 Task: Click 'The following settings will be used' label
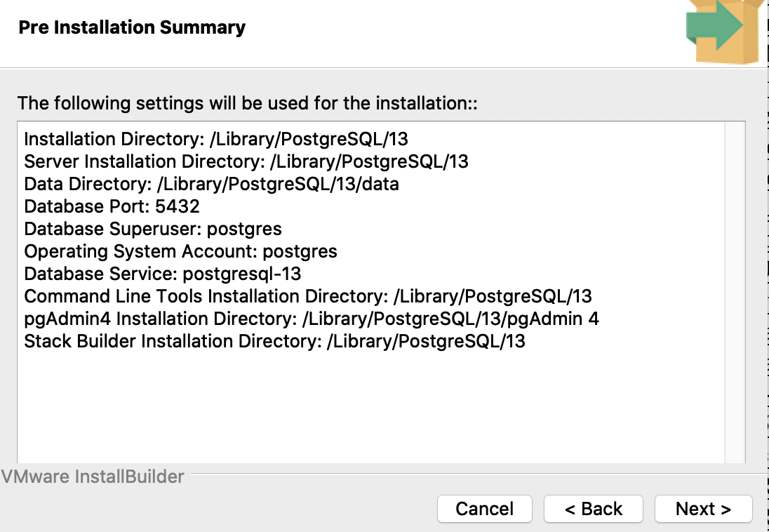247,103
